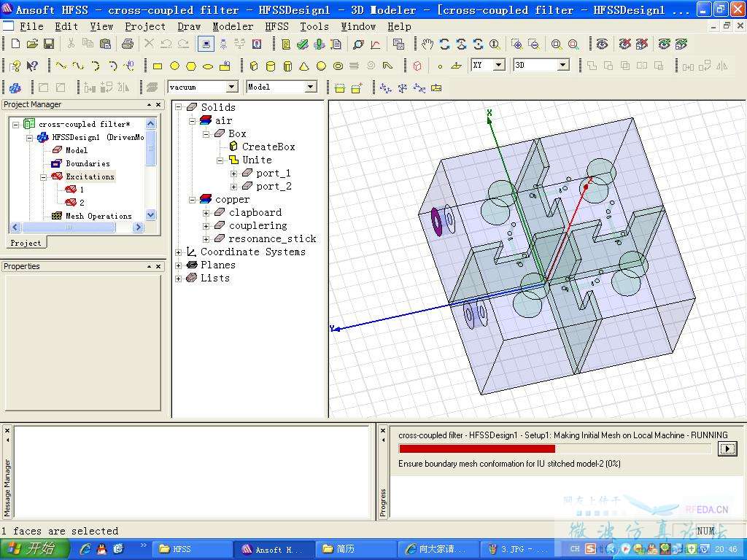This screenshot has height=560, width=747.
Task: Click the What's This help cursor icon
Action: [32, 66]
